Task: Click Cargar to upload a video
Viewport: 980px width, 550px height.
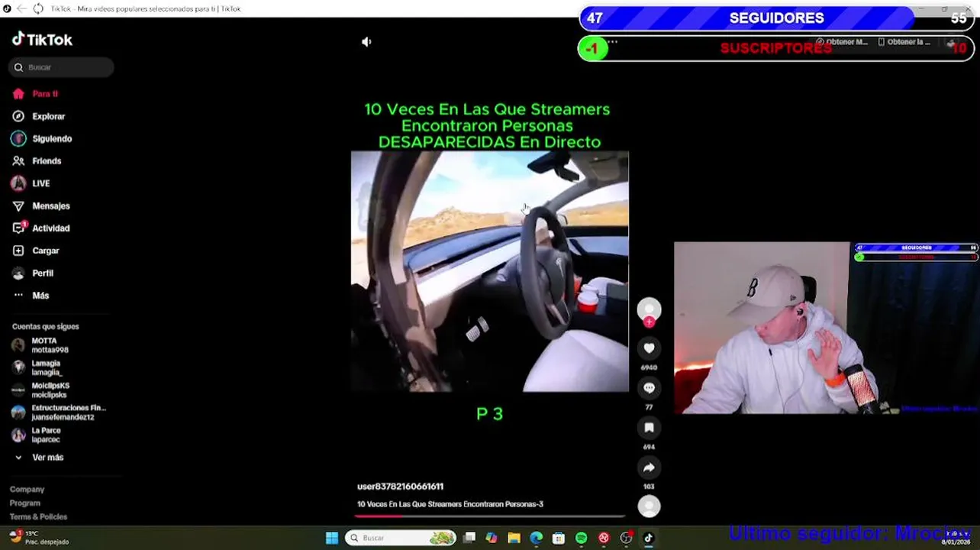Action: [x=46, y=251]
